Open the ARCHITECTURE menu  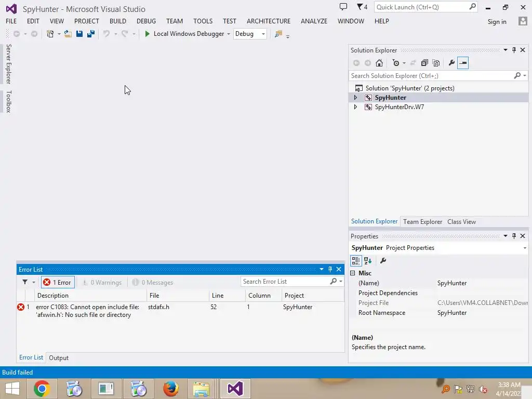pos(269,21)
